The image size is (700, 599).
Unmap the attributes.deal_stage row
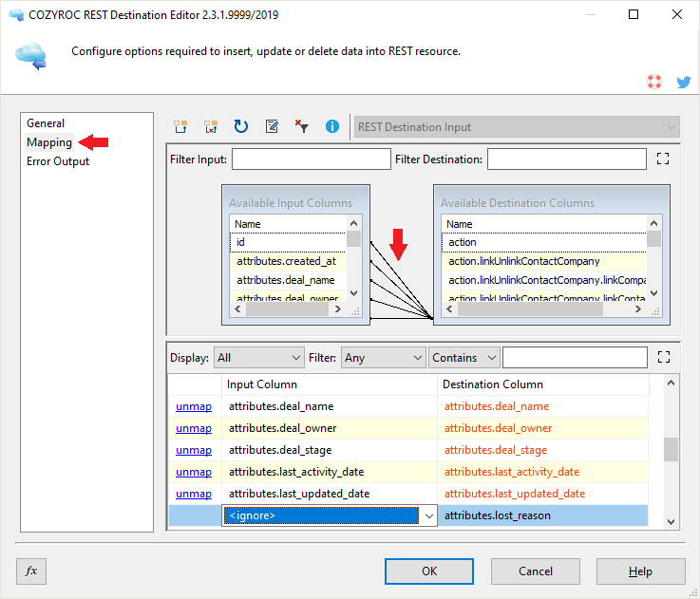coord(194,450)
